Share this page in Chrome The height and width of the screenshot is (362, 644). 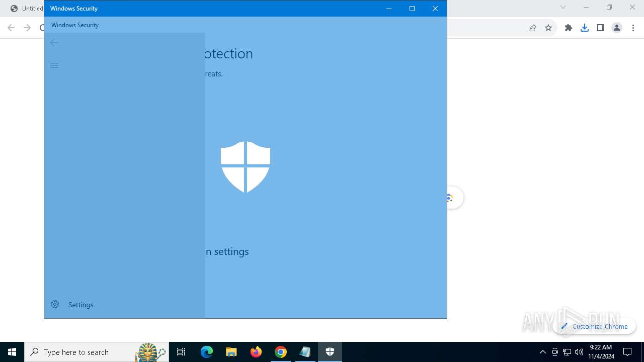pos(532,28)
